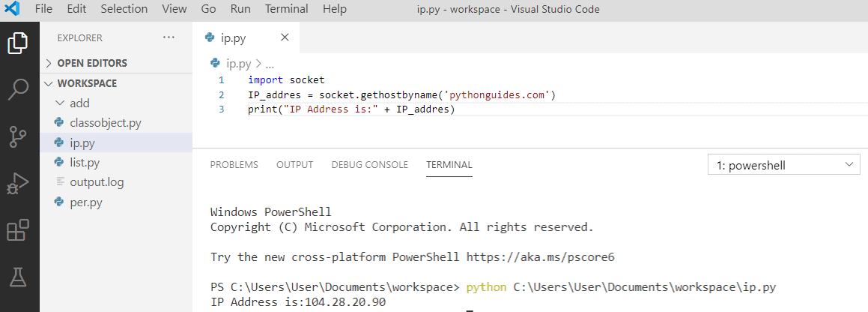
Task: Open classobject.py from the explorer
Action: (x=106, y=123)
